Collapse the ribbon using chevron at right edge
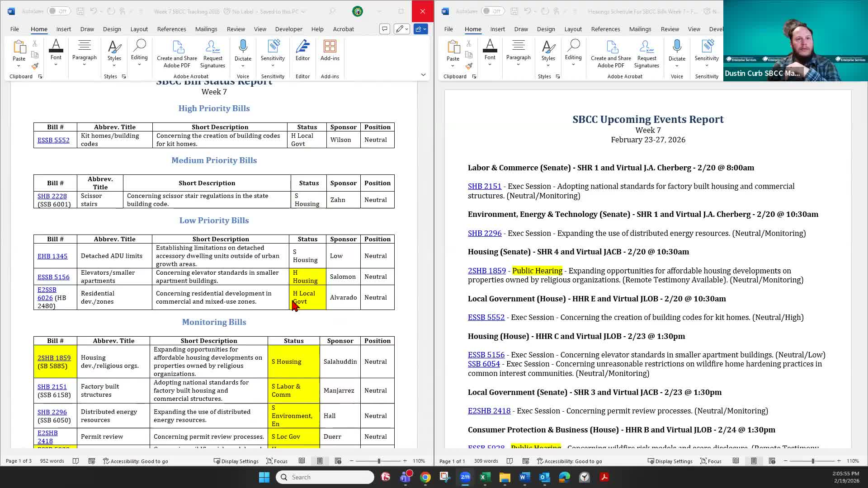The width and height of the screenshot is (868, 488). tap(423, 75)
